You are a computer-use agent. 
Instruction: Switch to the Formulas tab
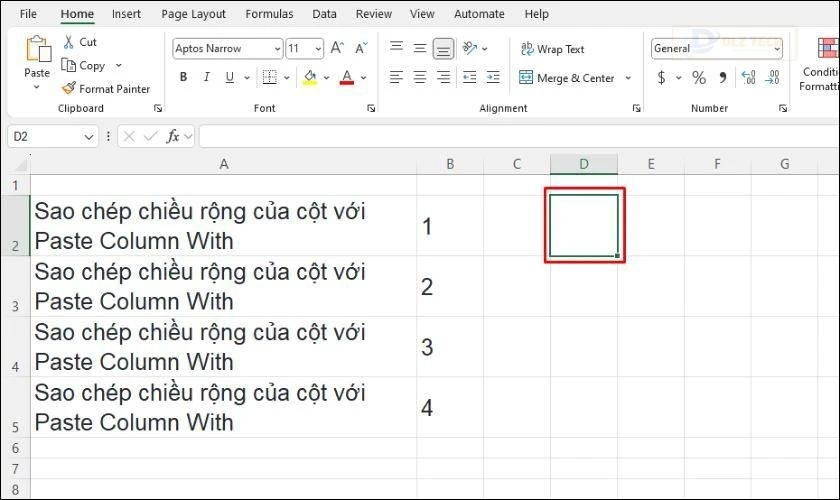click(269, 14)
